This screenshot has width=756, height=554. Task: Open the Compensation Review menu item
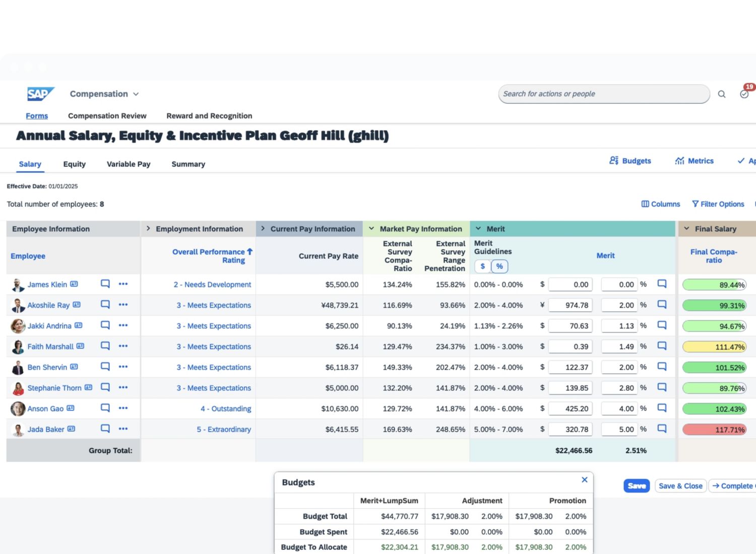[107, 116]
